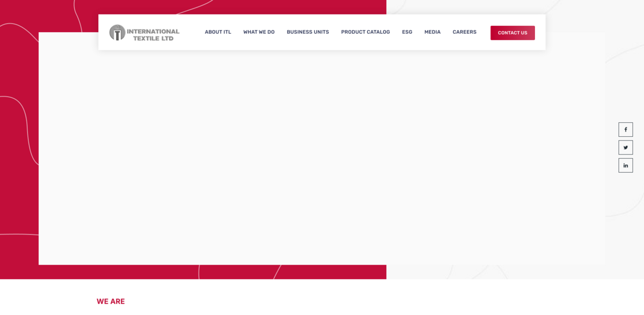This screenshot has width=644, height=315.
Task: Open the Media nav item
Action: pos(432,32)
